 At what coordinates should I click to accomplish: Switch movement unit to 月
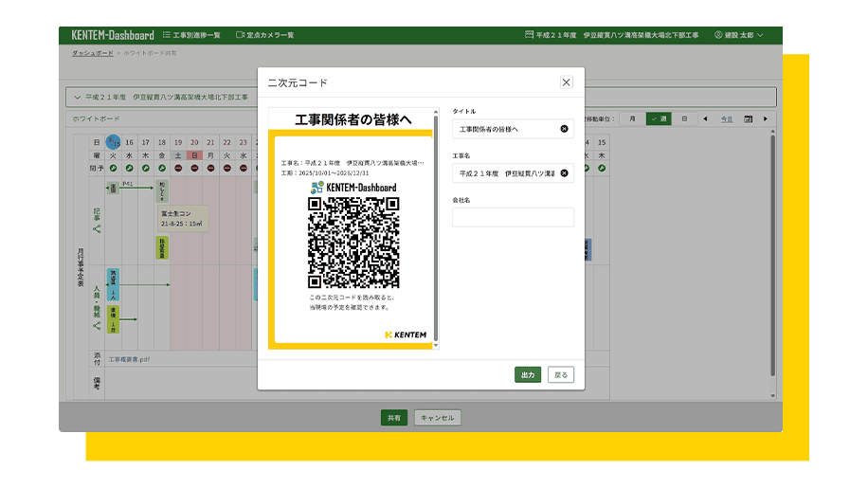point(632,119)
